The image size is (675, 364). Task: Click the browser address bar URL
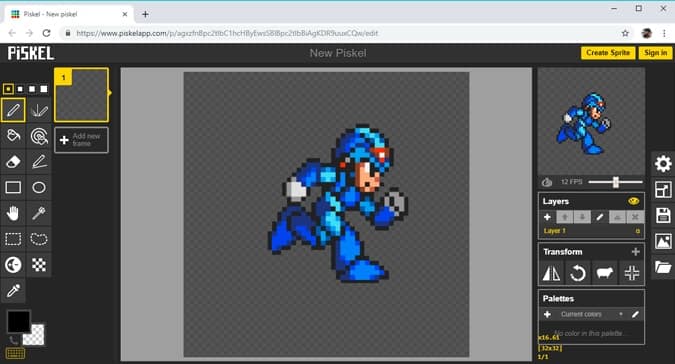(x=227, y=33)
